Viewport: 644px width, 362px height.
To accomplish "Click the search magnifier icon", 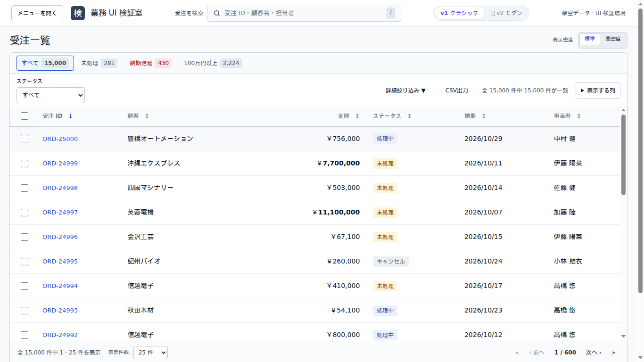I will click(217, 13).
